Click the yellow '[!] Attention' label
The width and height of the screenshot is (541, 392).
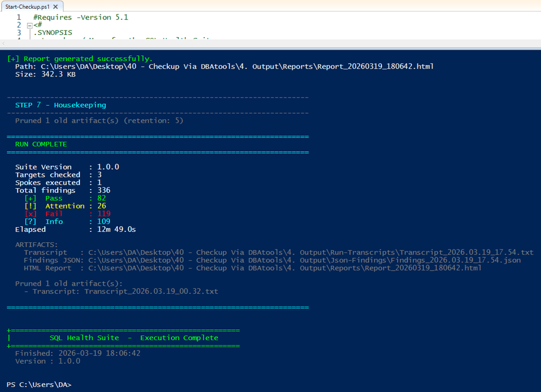click(54, 206)
